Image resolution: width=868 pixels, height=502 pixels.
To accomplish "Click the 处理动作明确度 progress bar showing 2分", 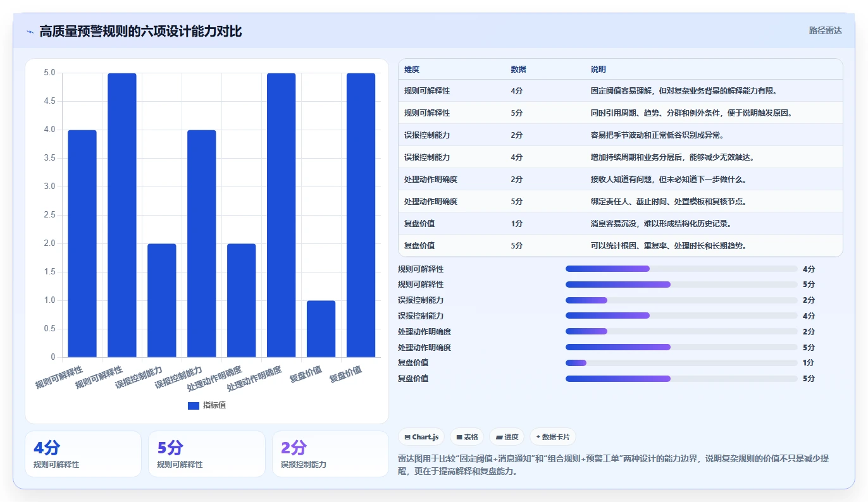I will coord(681,331).
